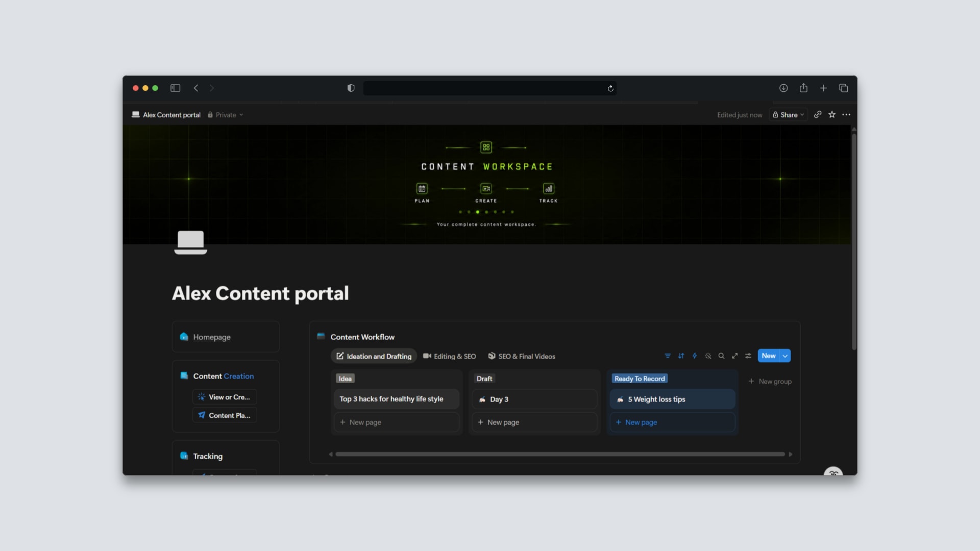
Task: Click the board scroll left arrow
Action: pos(331,454)
